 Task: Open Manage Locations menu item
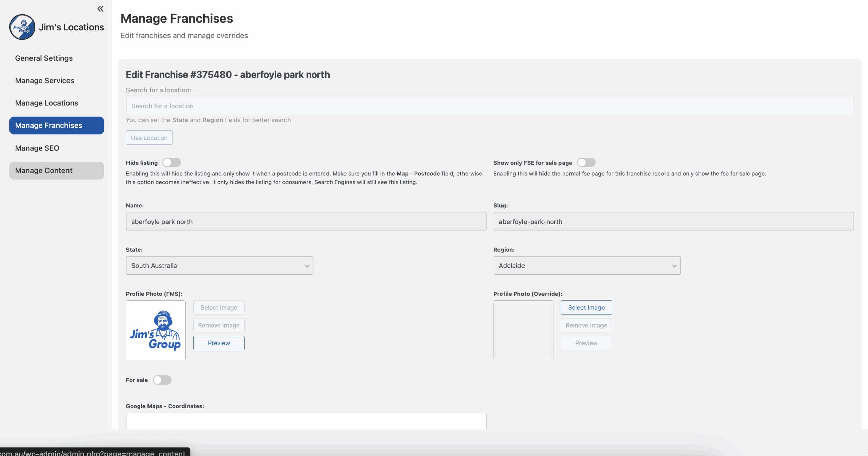click(46, 103)
